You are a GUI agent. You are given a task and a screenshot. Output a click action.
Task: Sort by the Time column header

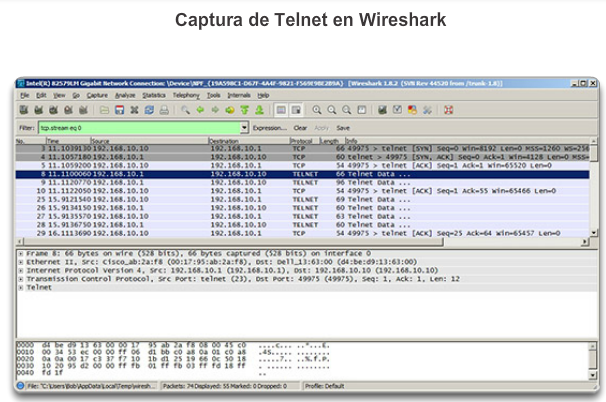click(68, 141)
